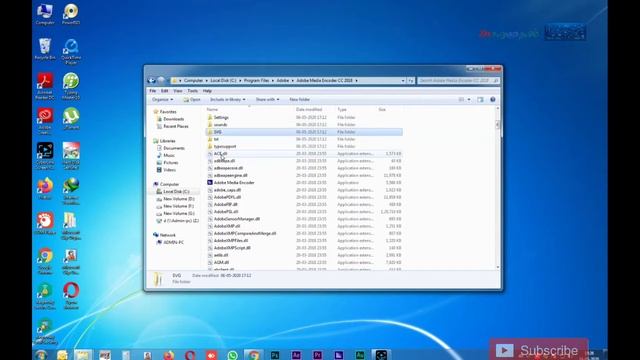The image size is (640, 360).
Task: Select Music library in navigation pane
Action: (x=169, y=156)
